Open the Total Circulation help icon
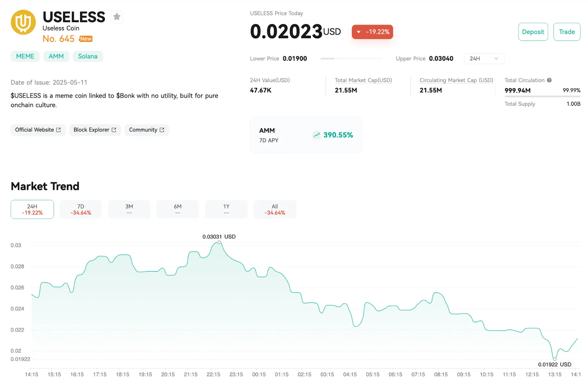The height and width of the screenshot is (379, 588). point(549,80)
